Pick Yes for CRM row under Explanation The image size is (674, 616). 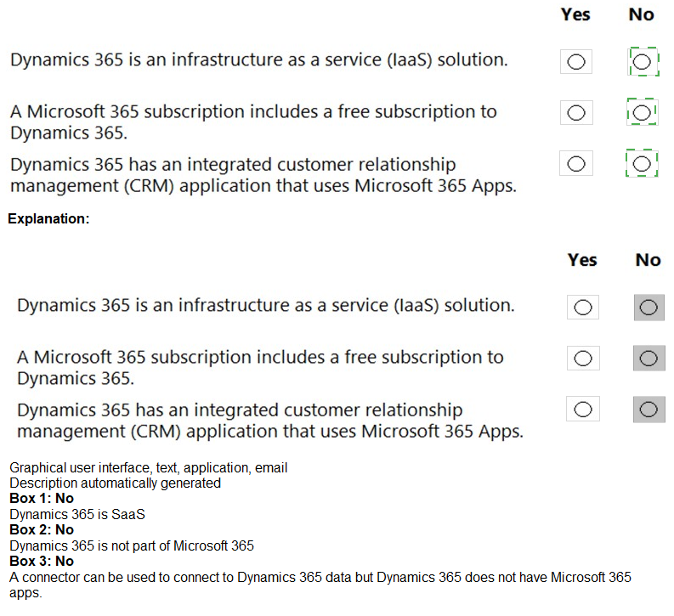(x=582, y=410)
